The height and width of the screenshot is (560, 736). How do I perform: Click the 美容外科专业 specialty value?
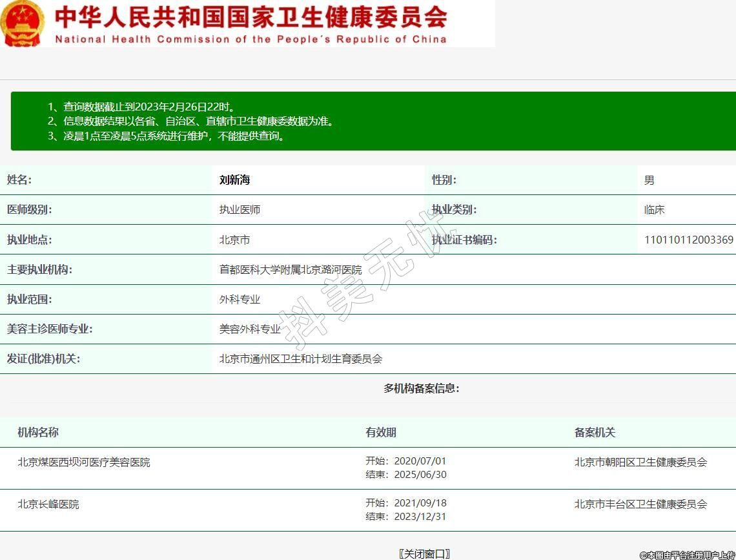[x=250, y=329]
